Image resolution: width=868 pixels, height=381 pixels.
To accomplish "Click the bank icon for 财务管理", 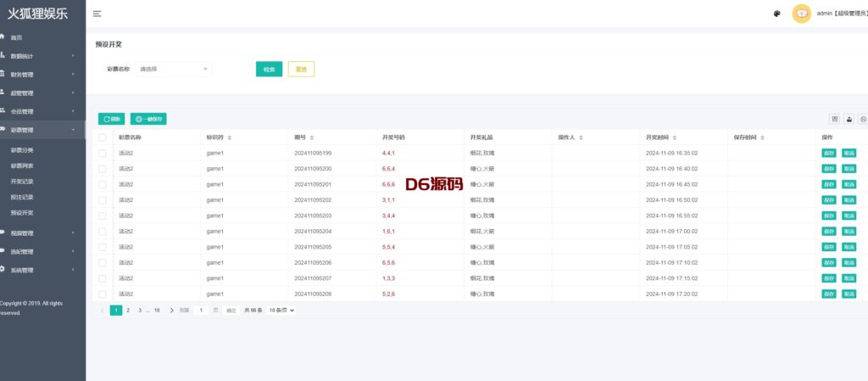I will (3, 74).
